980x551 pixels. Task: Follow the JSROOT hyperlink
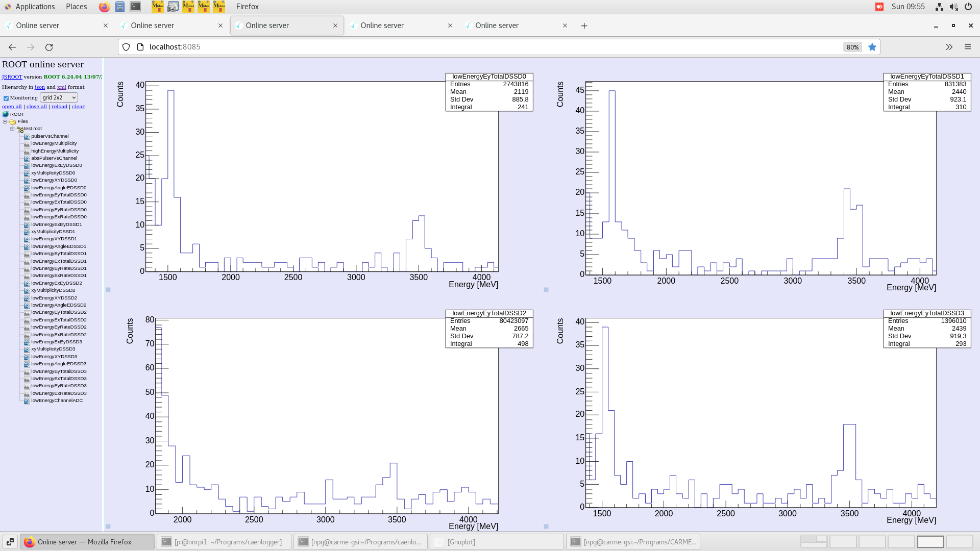pos(11,77)
